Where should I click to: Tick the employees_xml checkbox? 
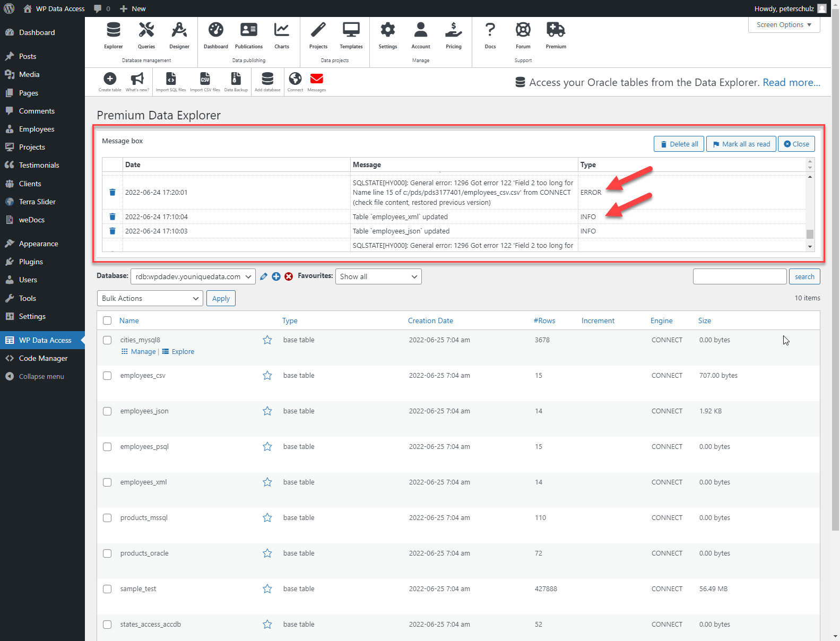tap(107, 482)
